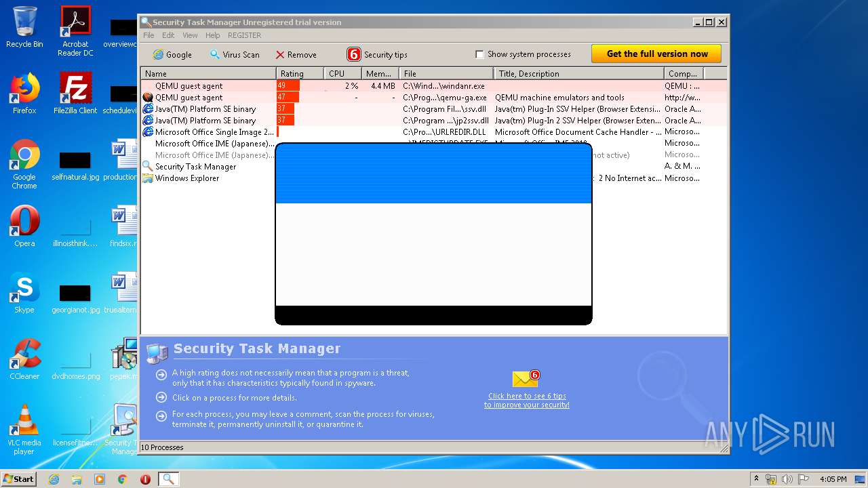Image resolution: width=868 pixels, height=488 pixels.
Task: Show hidden tray icons arrow
Action: pyautogui.click(x=757, y=479)
